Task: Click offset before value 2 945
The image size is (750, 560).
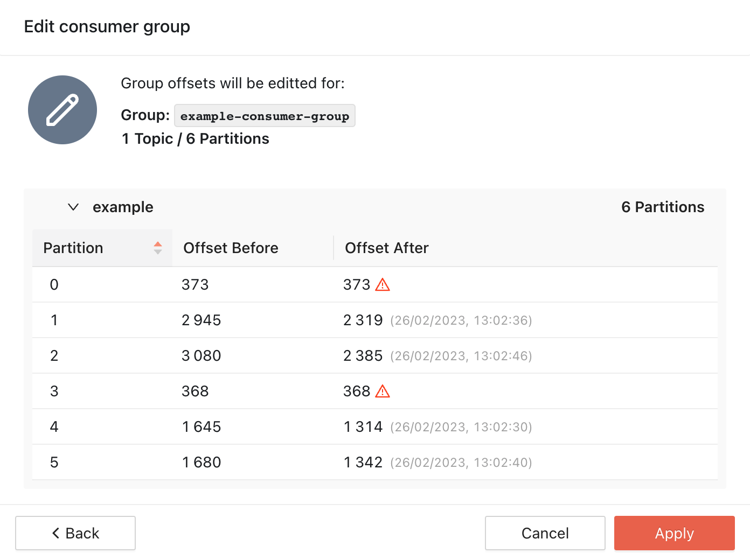Action: tap(202, 320)
